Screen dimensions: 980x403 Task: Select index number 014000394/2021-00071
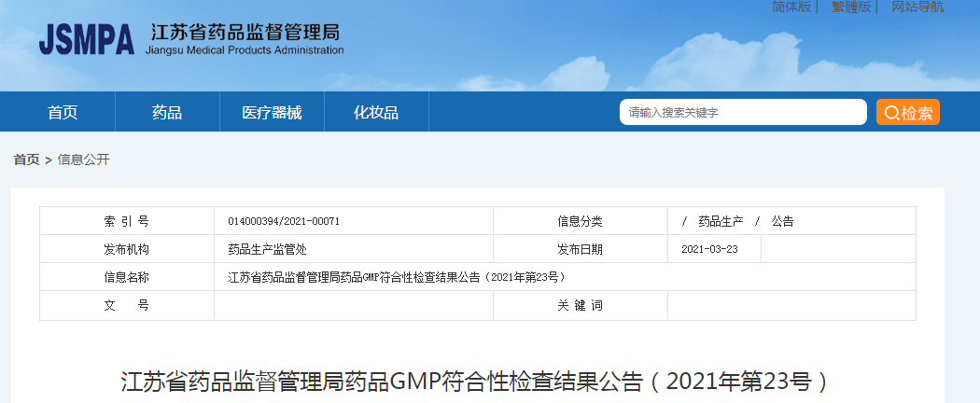pos(284,221)
